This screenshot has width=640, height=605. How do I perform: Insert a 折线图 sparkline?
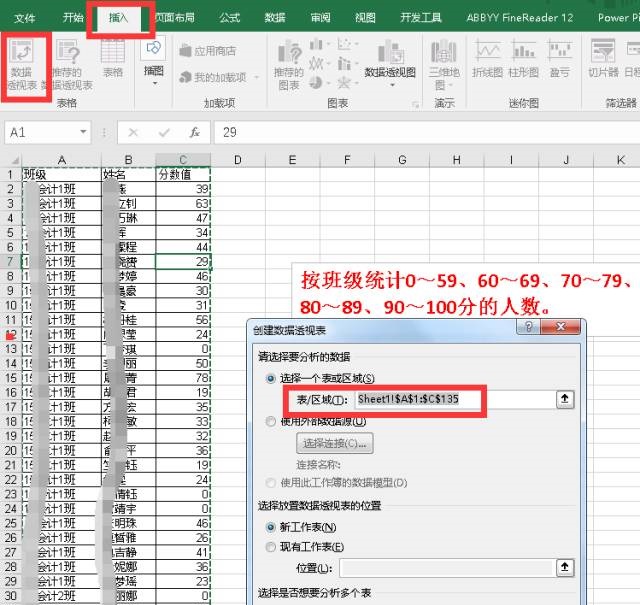click(x=487, y=59)
